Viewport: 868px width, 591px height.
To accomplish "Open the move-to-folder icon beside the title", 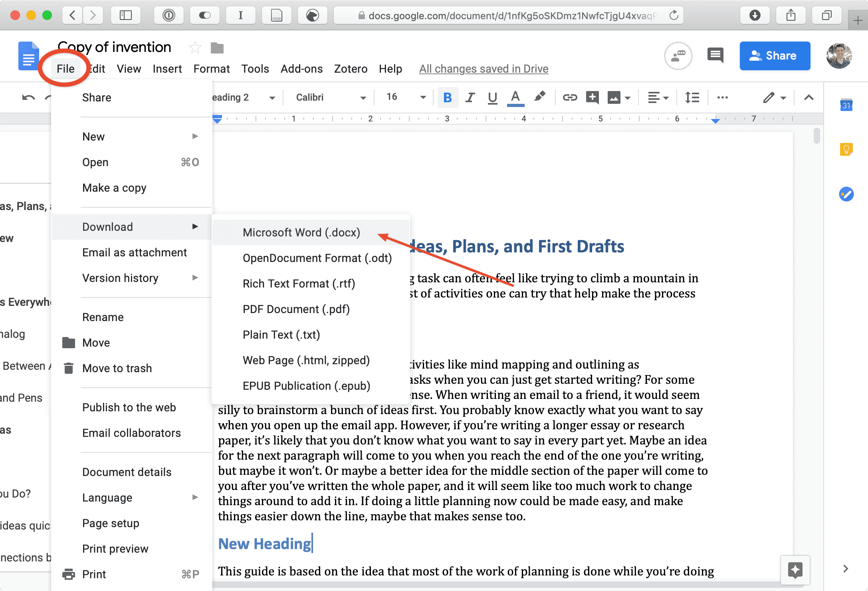I will [217, 48].
